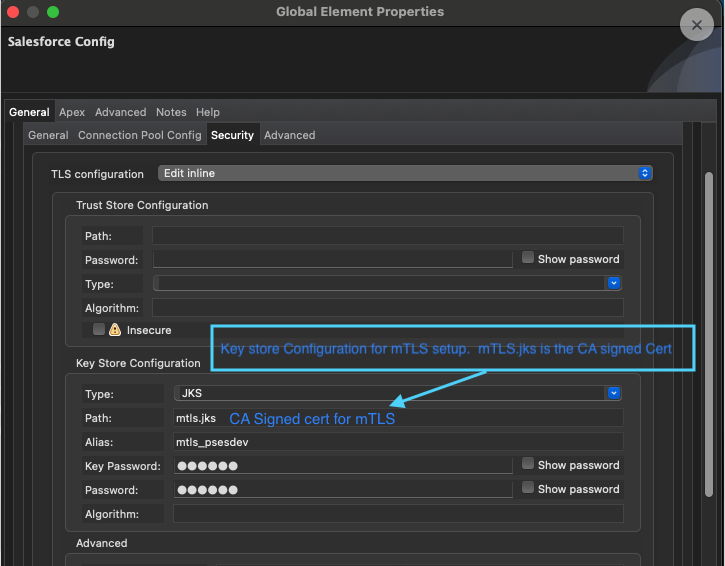Screen dimensions: 725x566
Task: Open the Key Store Type JKS dropdown
Action: 397,393
